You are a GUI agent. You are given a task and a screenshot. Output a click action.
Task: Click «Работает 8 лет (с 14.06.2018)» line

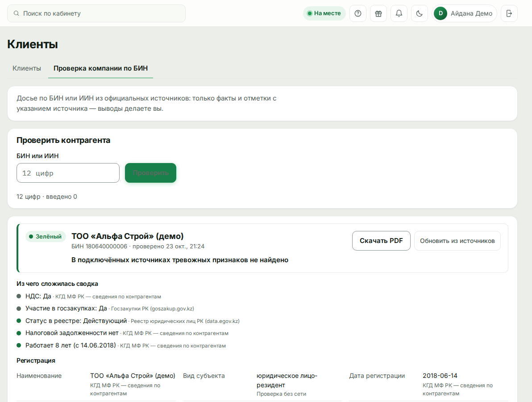(71, 345)
